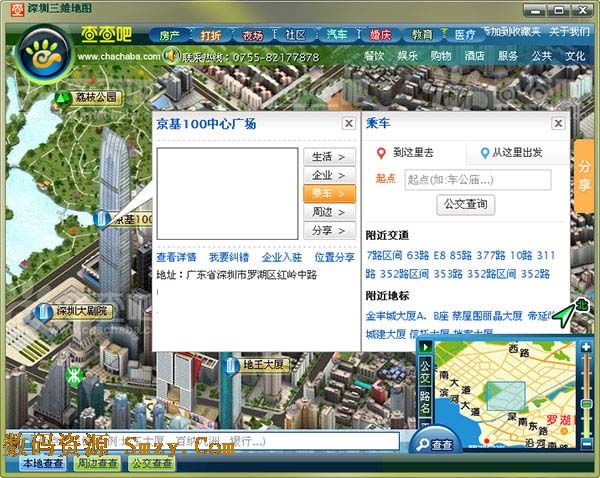The height and width of the screenshot is (478, 600).
Task: Open the 关于我们 link
Action: (569, 32)
